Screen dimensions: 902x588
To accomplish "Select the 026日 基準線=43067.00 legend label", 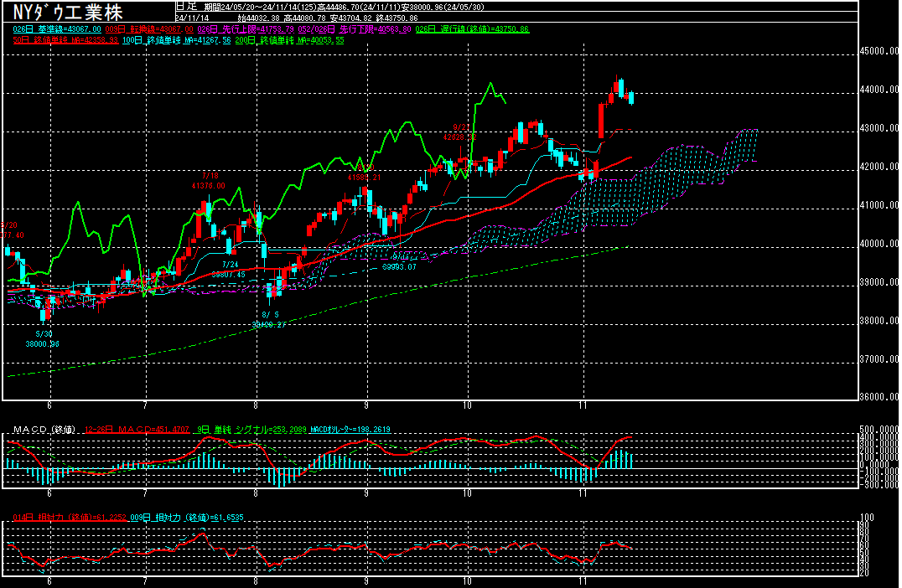I will tap(57, 29).
